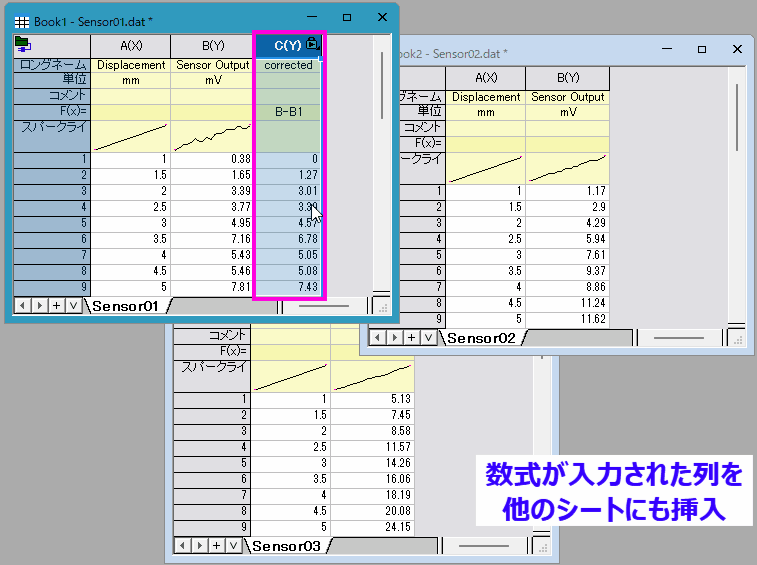Select column A(X) header in Book2
This screenshot has width=757, height=565.
pos(486,78)
